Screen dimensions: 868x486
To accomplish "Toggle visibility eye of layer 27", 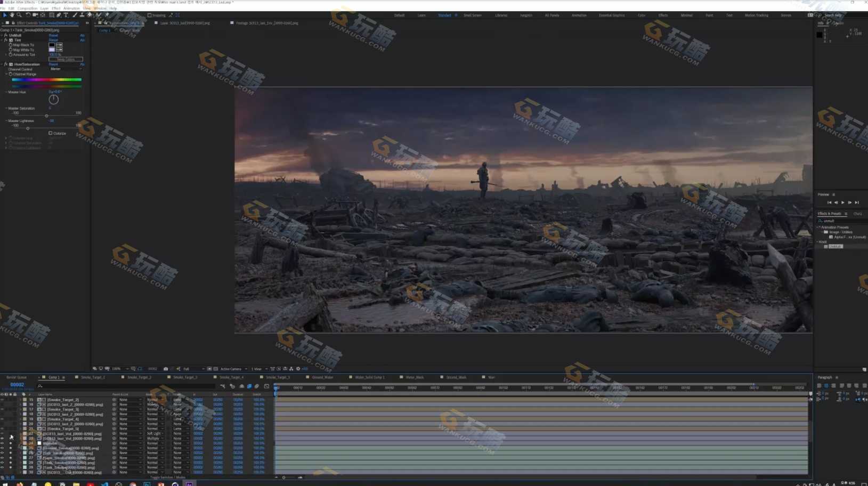I will (x=2, y=458).
